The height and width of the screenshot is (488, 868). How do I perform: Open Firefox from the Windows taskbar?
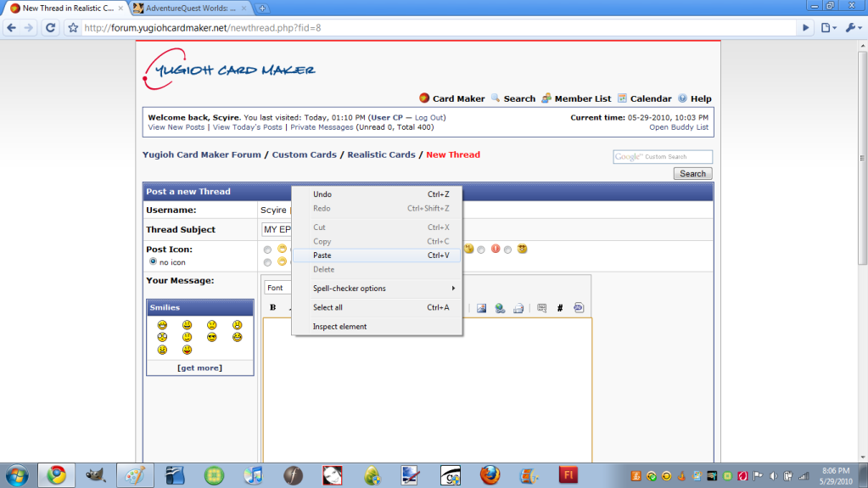coord(490,474)
